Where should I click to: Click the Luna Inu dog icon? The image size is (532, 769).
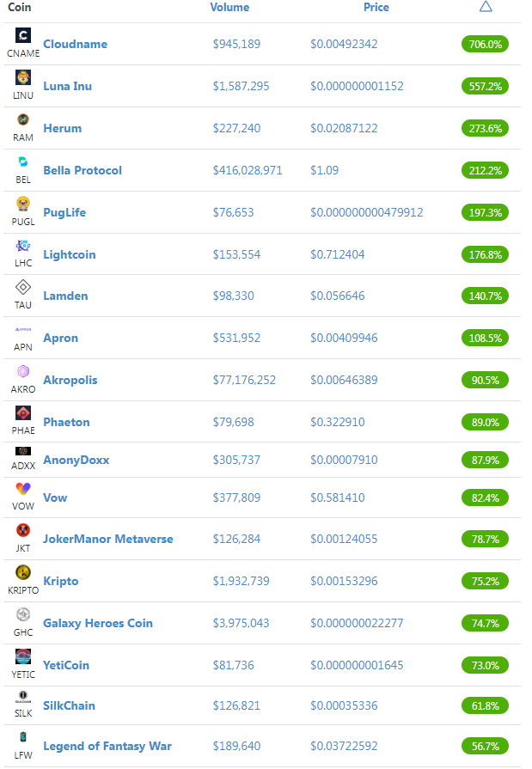tap(23, 77)
